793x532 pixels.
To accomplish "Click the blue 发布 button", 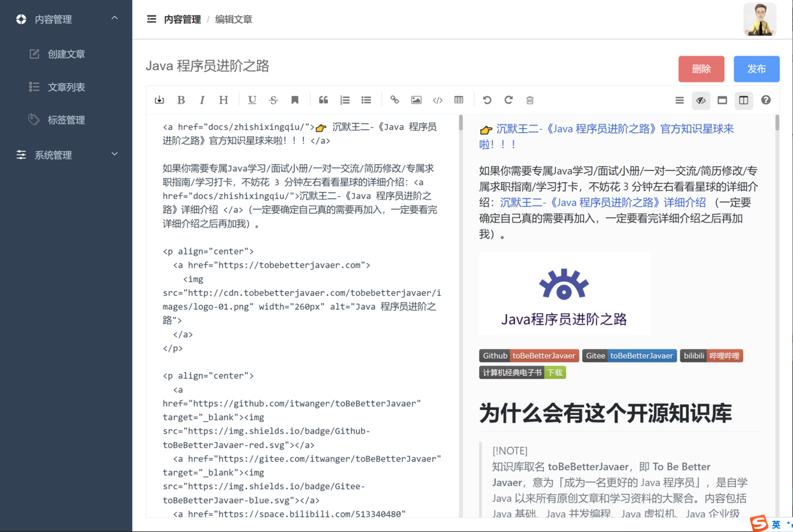I will (x=756, y=69).
